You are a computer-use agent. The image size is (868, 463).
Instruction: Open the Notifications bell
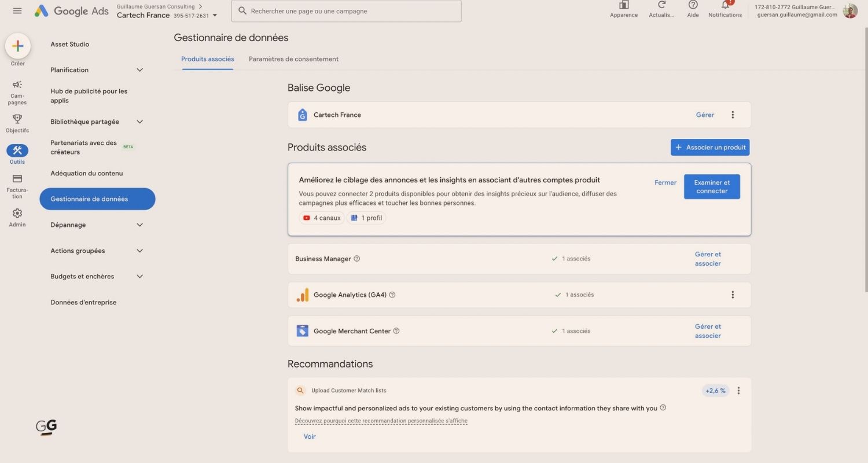[724, 5]
